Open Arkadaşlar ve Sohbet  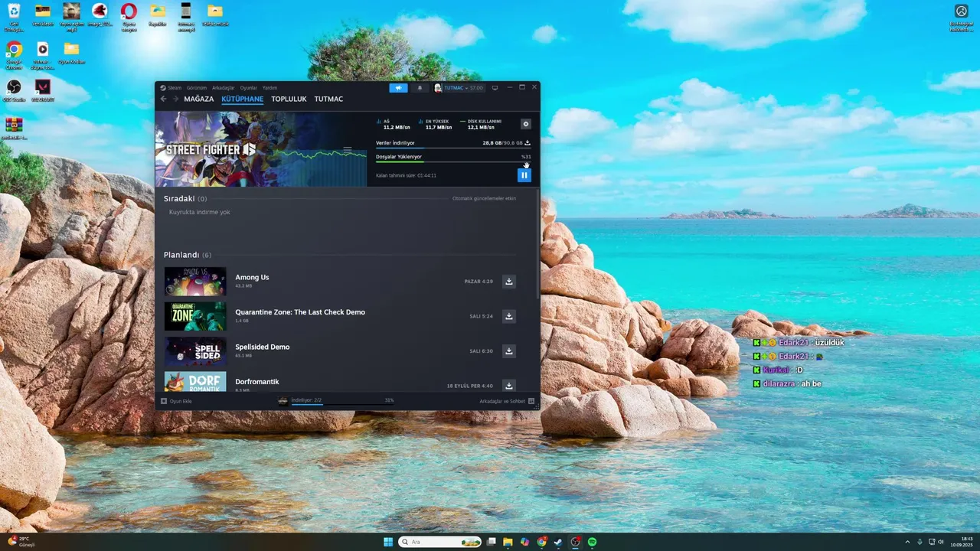507,401
